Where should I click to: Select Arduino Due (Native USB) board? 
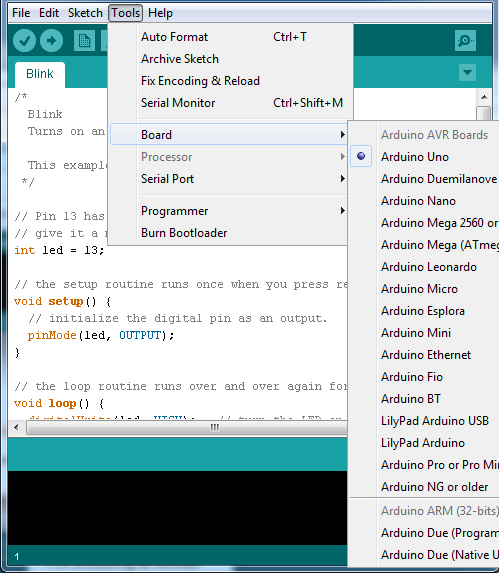point(424,555)
